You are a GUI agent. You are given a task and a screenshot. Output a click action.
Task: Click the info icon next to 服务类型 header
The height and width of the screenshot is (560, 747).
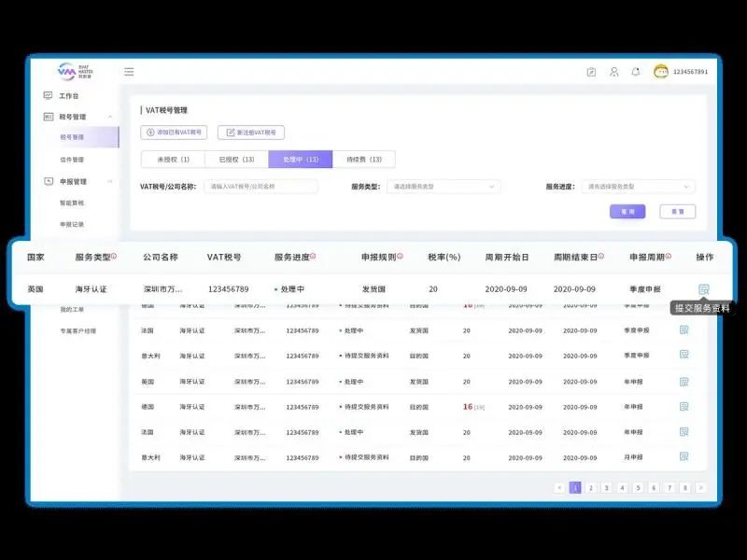(114, 256)
